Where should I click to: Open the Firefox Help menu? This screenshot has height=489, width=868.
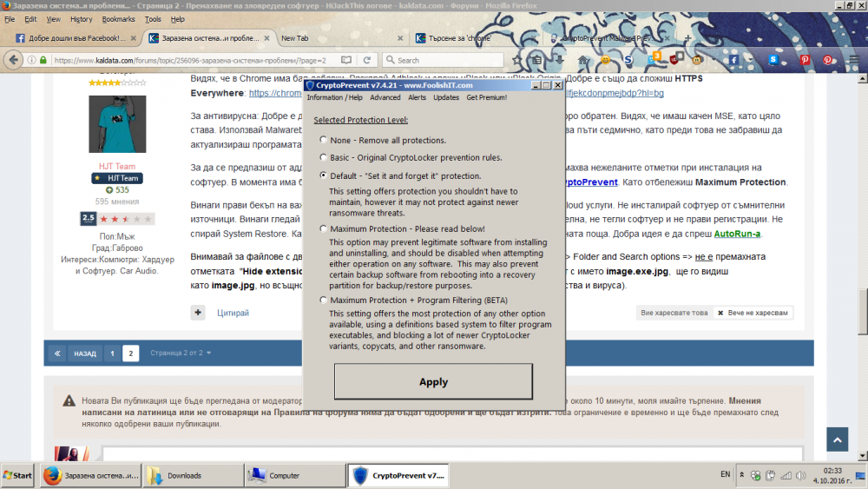tap(178, 19)
